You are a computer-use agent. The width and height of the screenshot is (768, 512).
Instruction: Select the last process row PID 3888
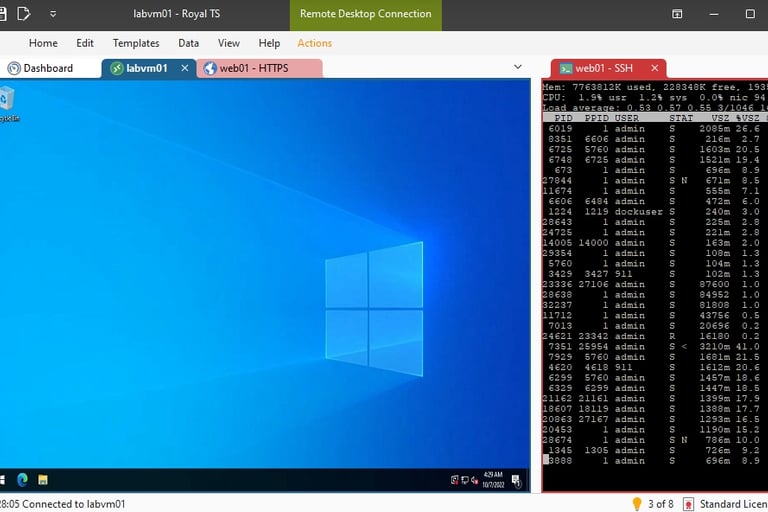655,461
